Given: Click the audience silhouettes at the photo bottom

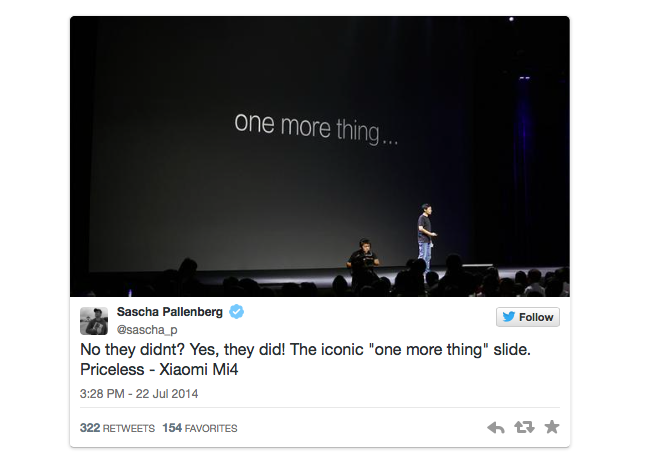Looking at the screenshot, I should click(x=300, y=280).
